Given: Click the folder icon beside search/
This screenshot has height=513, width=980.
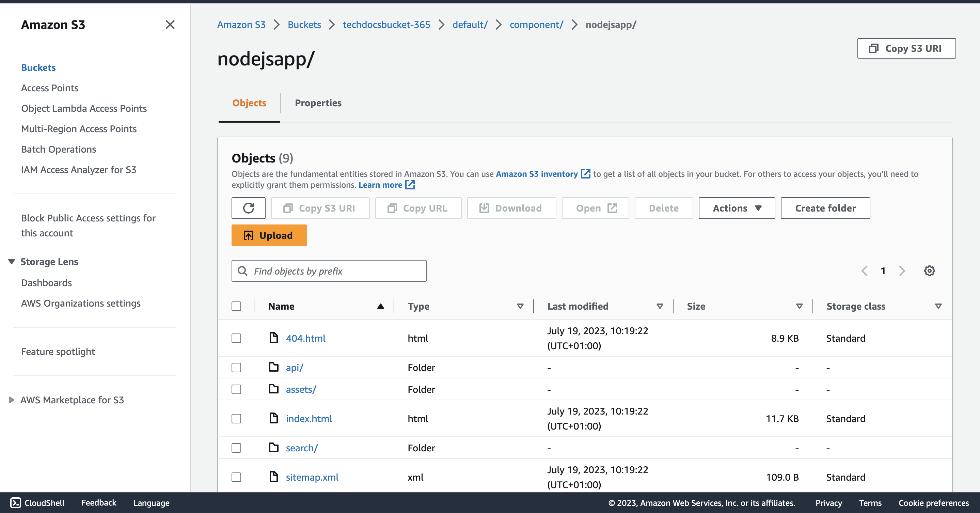Looking at the screenshot, I should coord(273,447).
